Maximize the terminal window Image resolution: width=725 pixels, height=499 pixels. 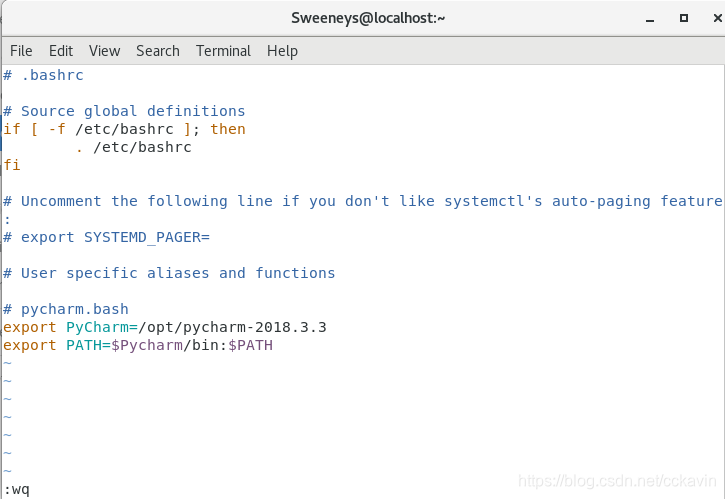[684, 18]
